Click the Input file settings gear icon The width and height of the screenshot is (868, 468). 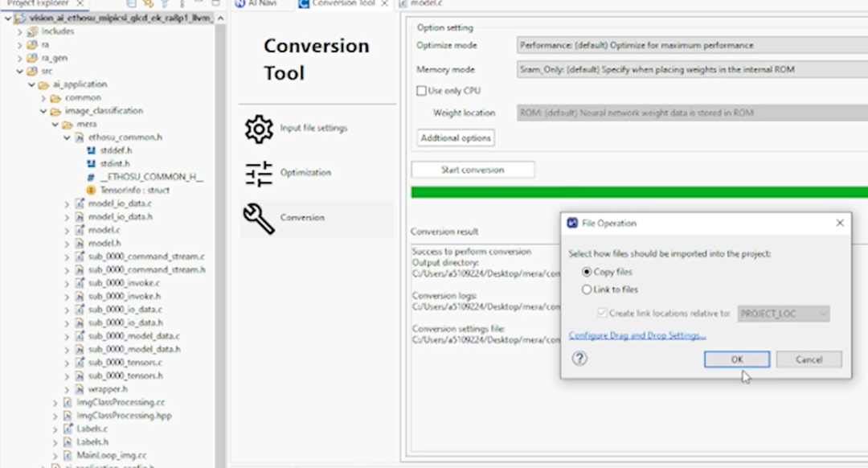(x=259, y=129)
